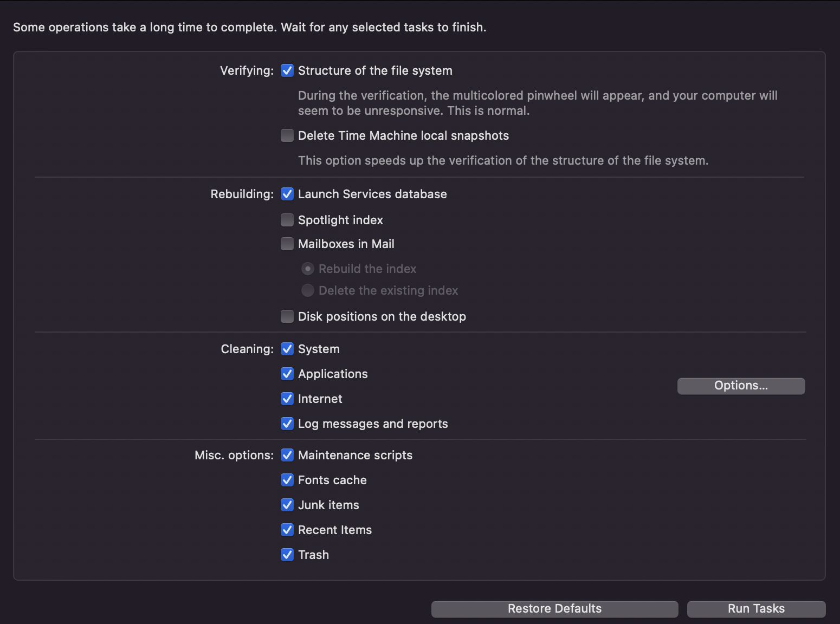Uncheck the System cleaning checkbox
840x624 pixels.
[x=287, y=349]
